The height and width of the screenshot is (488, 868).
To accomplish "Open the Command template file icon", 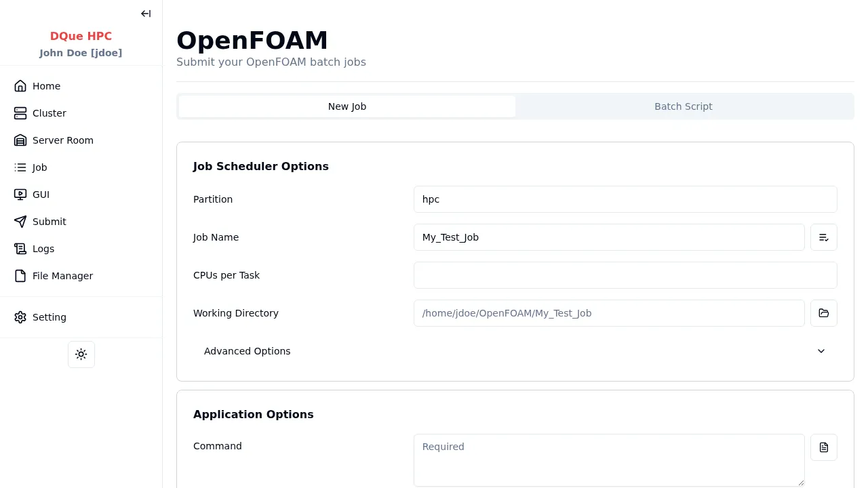I will (823, 447).
